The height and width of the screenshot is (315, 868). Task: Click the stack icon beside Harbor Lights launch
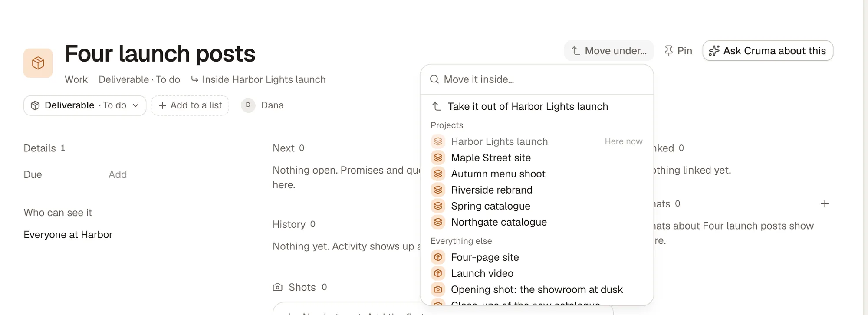[438, 141]
